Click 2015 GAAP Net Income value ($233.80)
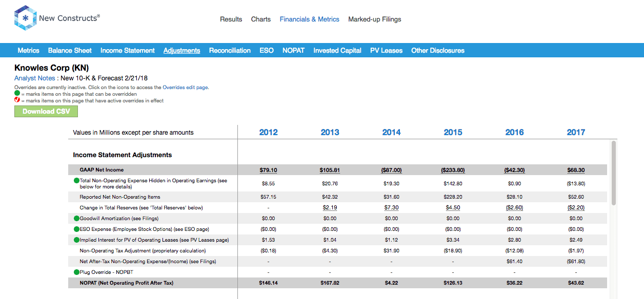 [x=453, y=170]
